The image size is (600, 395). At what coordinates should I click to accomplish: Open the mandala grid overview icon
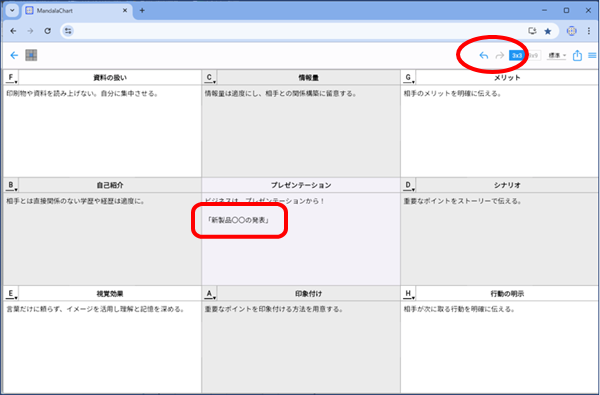click(x=31, y=55)
